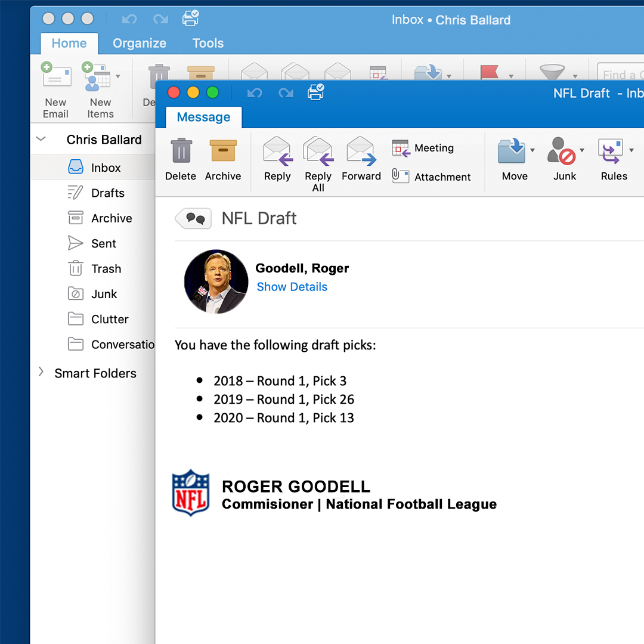
Task: Open the Rules dropdown arrow
Action: pyautogui.click(x=631, y=150)
